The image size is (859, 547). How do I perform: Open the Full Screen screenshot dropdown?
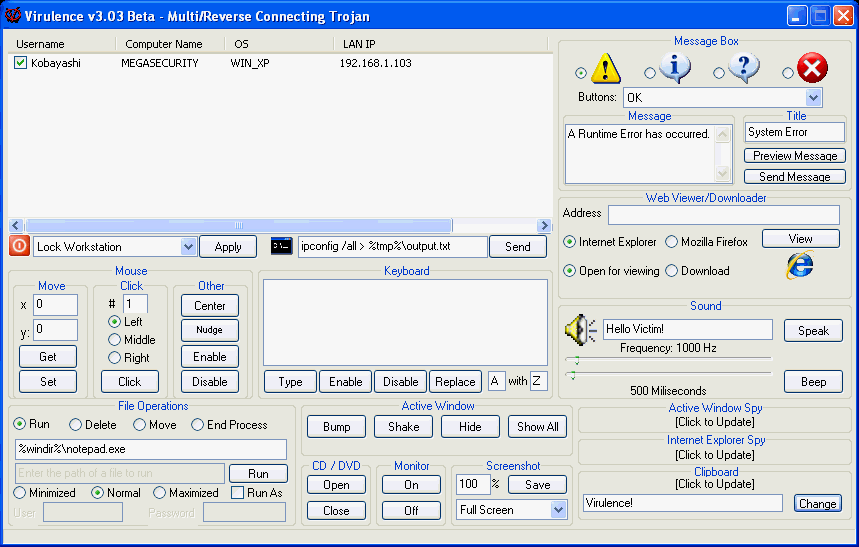[558, 510]
